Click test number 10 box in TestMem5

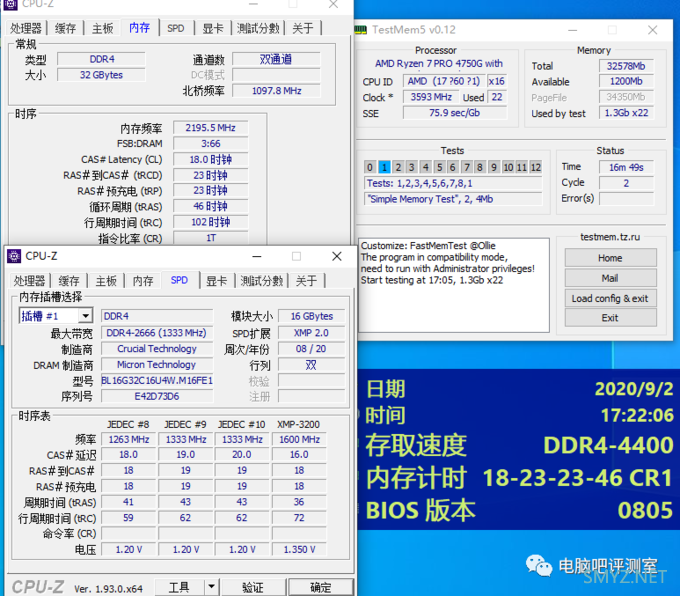point(508,167)
